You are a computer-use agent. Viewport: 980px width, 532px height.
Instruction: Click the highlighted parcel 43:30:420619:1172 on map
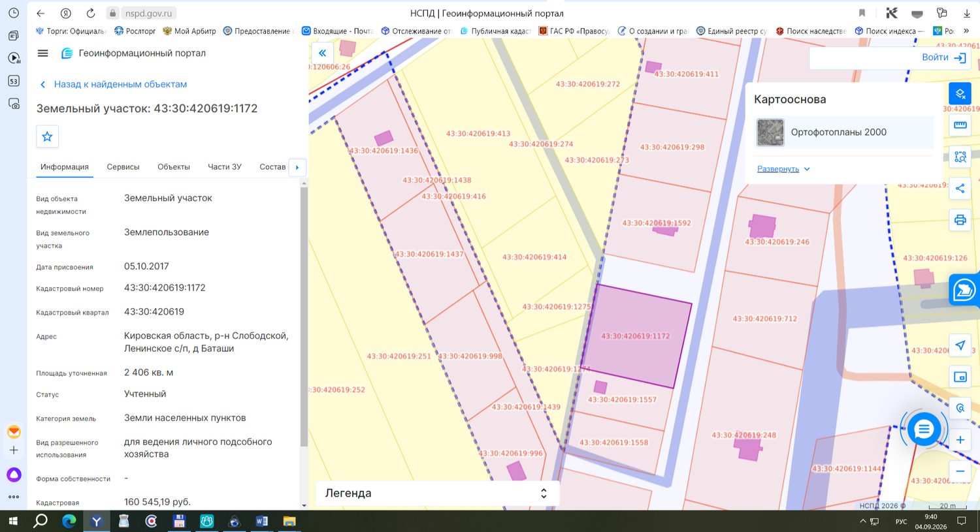(x=636, y=336)
